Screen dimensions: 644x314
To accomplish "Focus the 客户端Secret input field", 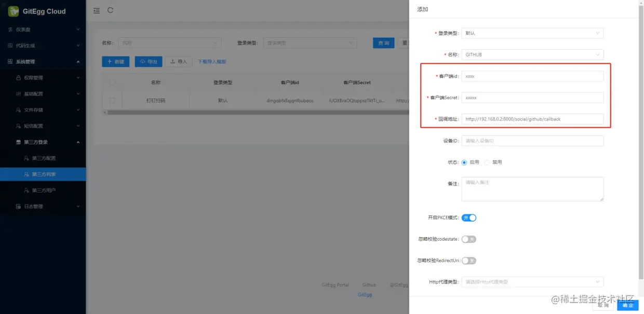I will tap(532, 98).
